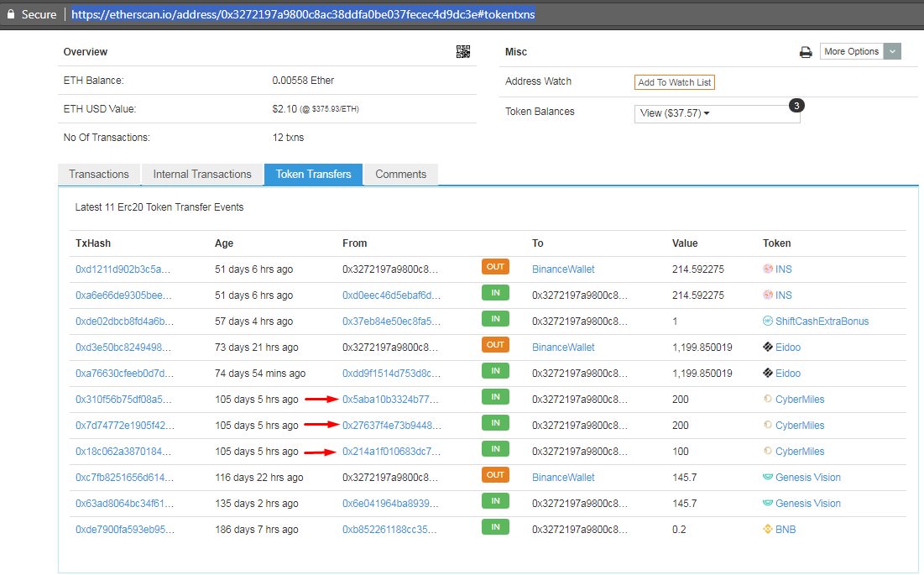Screen dimensions: 924x575
Task: Click Eidoo icon in 0xa76630cfeeb0d7d row
Action: (x=768, y=373)
